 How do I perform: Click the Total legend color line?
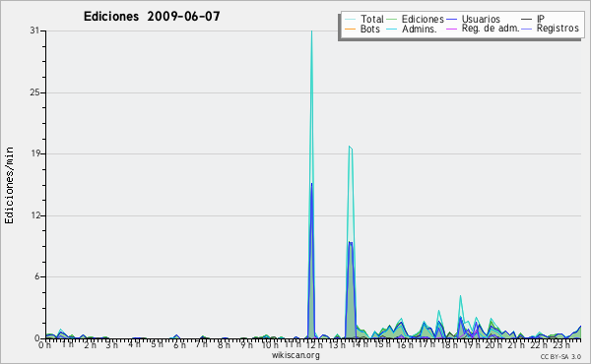pyautogui.click(x=350, y=20)
